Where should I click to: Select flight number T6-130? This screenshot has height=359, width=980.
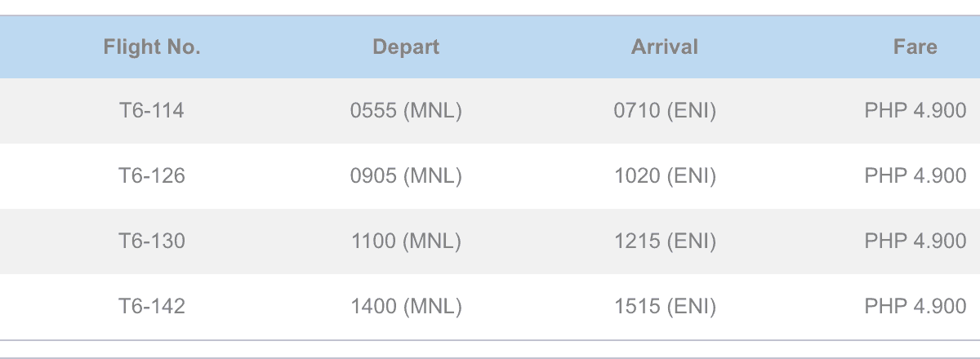(152, 242)
